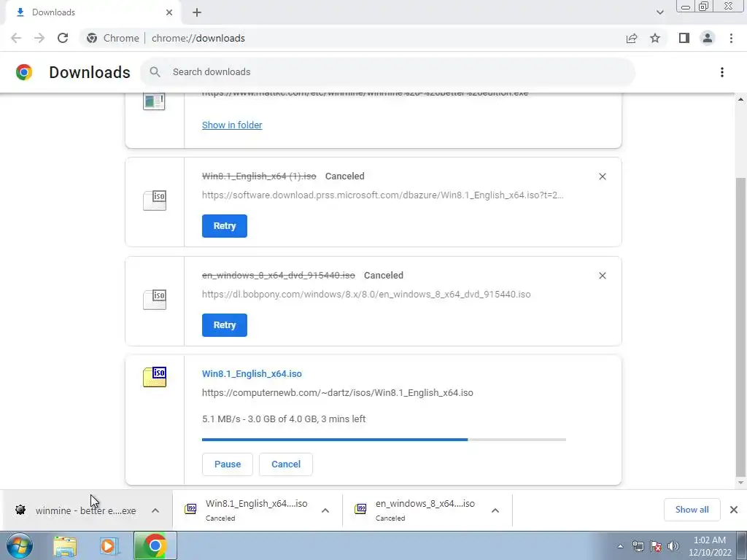Image resolution: width=747 pixels, height=560 pixels.
Task: Bookmark this tab with the star icon
Action: (x=655, y=38)
